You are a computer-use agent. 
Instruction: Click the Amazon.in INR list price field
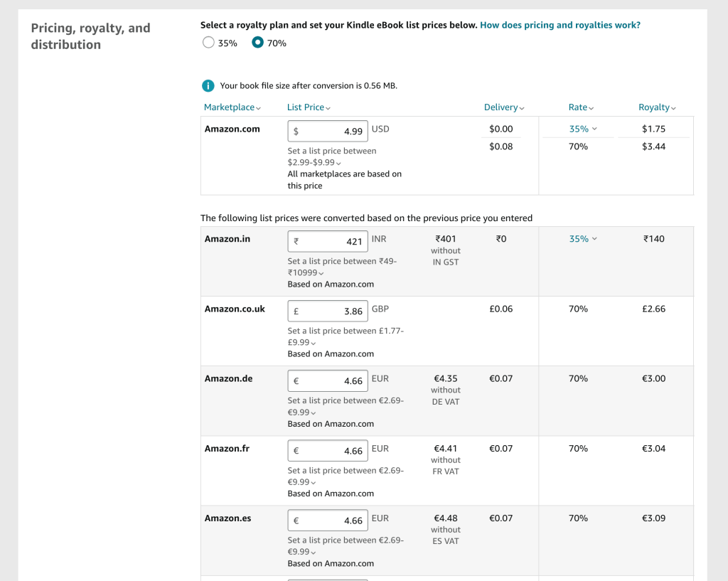pyautogui.click(x=328, y=241)
